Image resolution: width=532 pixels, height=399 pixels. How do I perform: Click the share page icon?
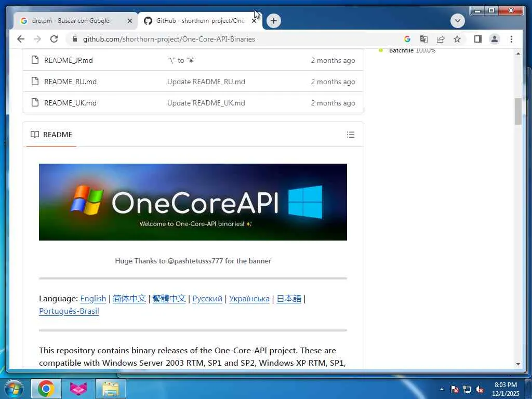(441, 39)
